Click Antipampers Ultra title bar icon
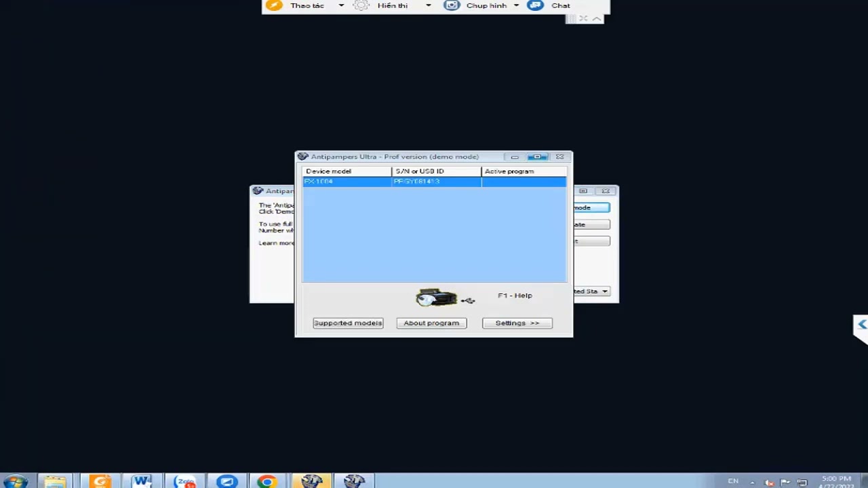Screen dimensions: 868x488 (303, 157)
